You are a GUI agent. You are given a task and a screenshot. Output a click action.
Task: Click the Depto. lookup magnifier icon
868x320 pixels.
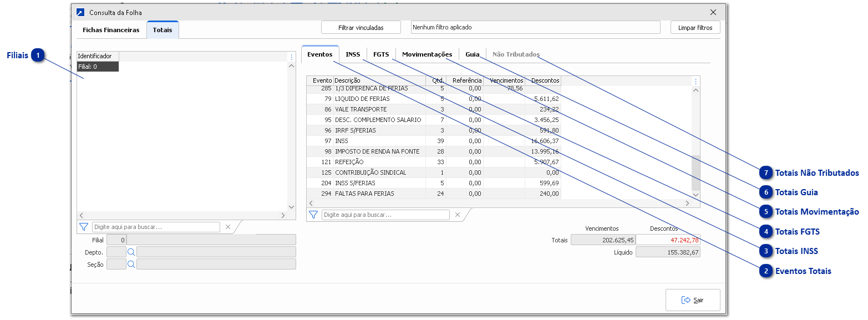131,252
